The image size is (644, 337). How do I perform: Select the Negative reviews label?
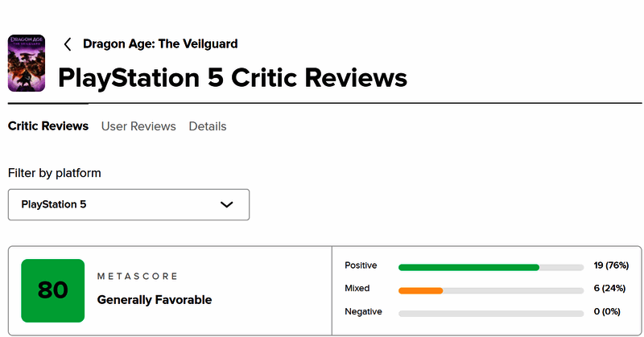point(363,311)
